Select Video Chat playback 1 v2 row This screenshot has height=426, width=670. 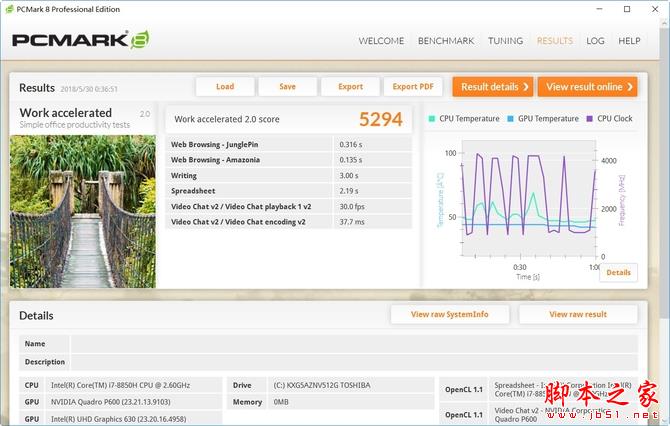289,206
